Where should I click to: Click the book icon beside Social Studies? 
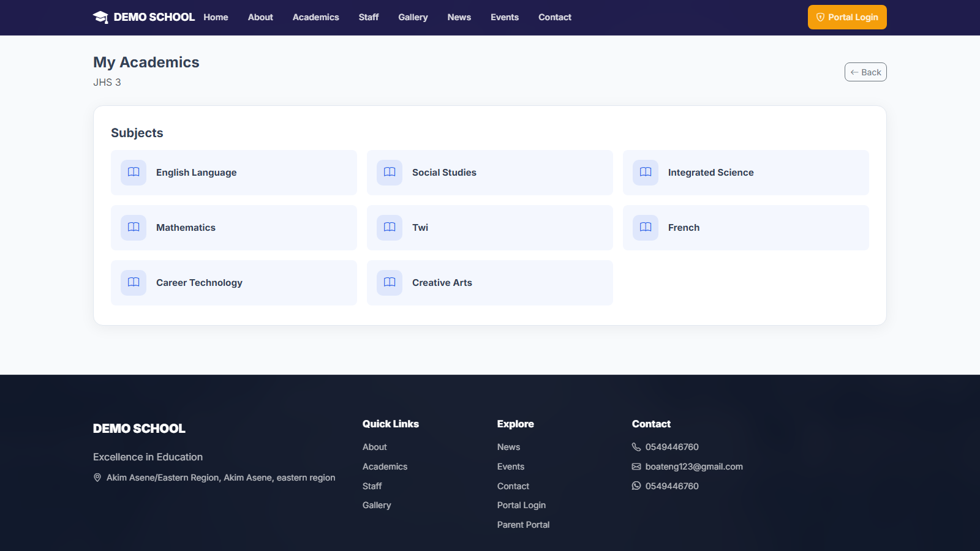[390, 172]
